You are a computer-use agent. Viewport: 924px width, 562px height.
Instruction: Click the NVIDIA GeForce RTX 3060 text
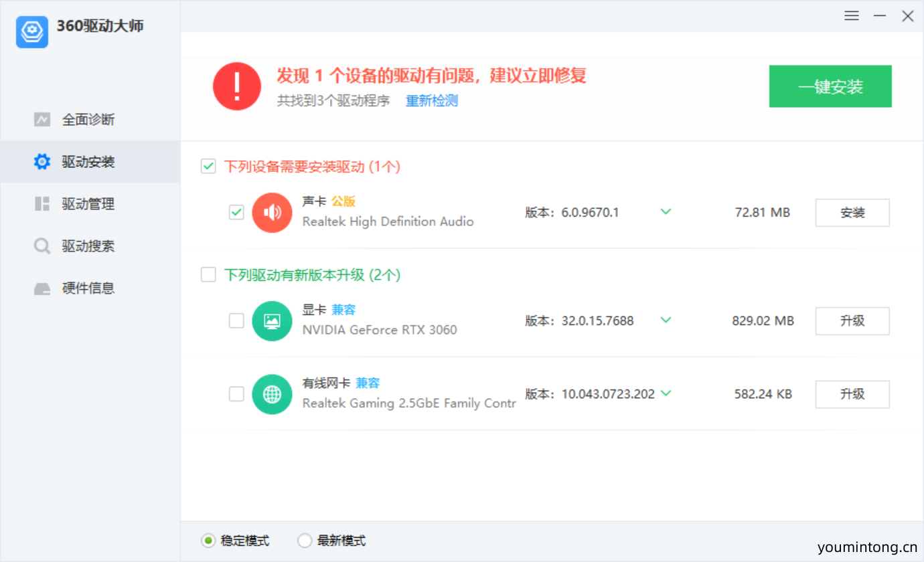point(380,330)
